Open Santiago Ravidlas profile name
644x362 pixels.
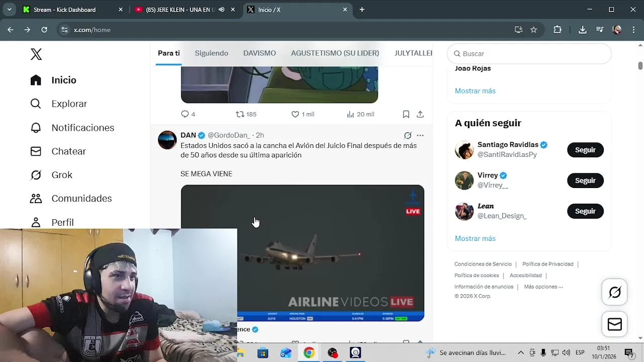tap(508, 145)
